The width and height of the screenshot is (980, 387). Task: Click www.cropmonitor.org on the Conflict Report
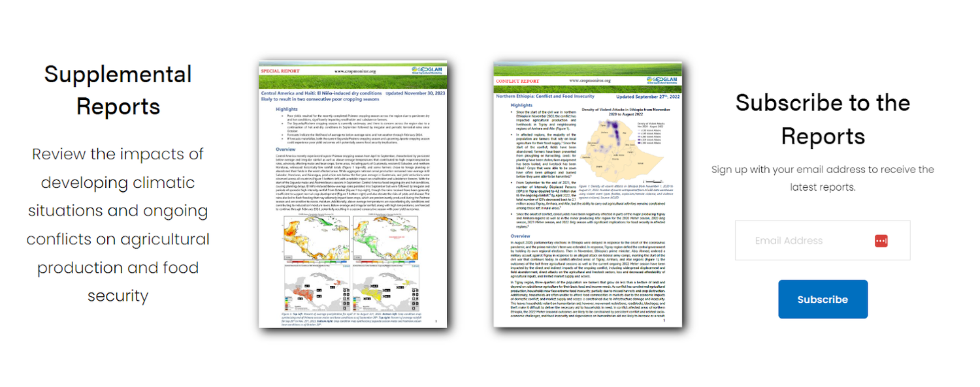pyautogui.click(x=590, y=80)
